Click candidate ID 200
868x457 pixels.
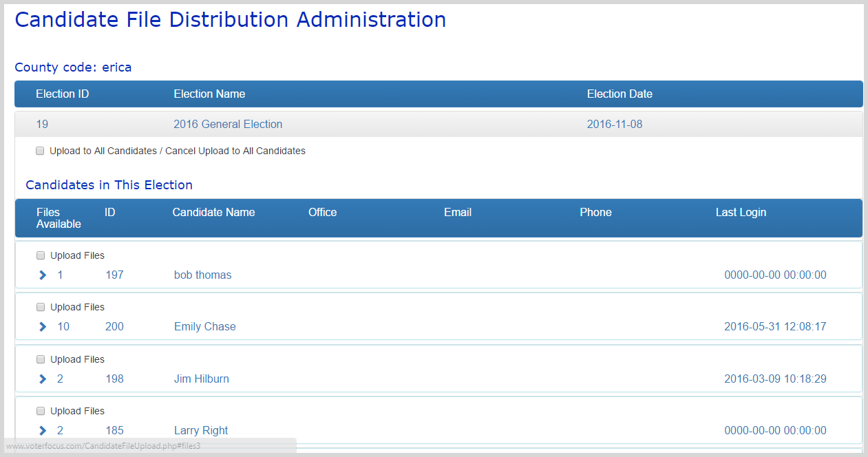pyautogui.click(x=114, y=327)
